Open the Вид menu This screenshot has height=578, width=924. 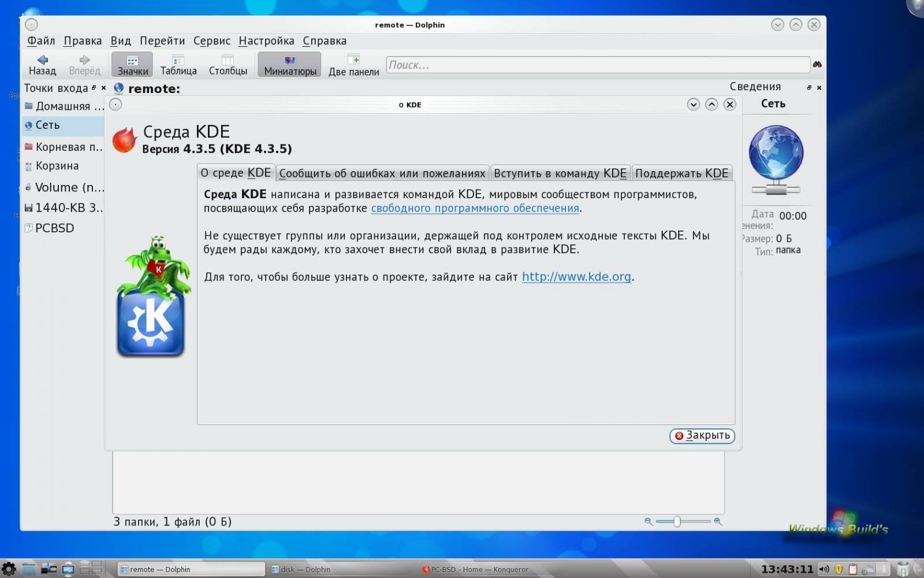(x=121, y=40)
